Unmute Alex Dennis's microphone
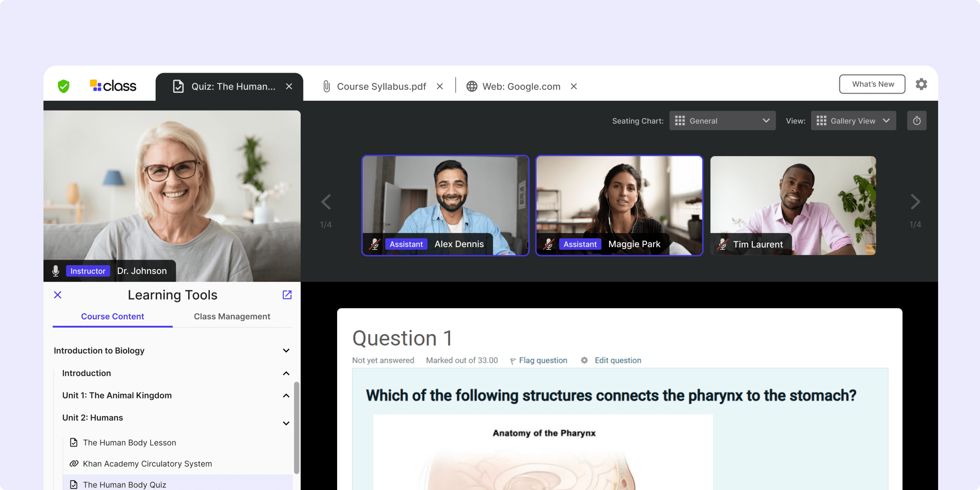Screen dimensions: 980x490 coord(374,244)
